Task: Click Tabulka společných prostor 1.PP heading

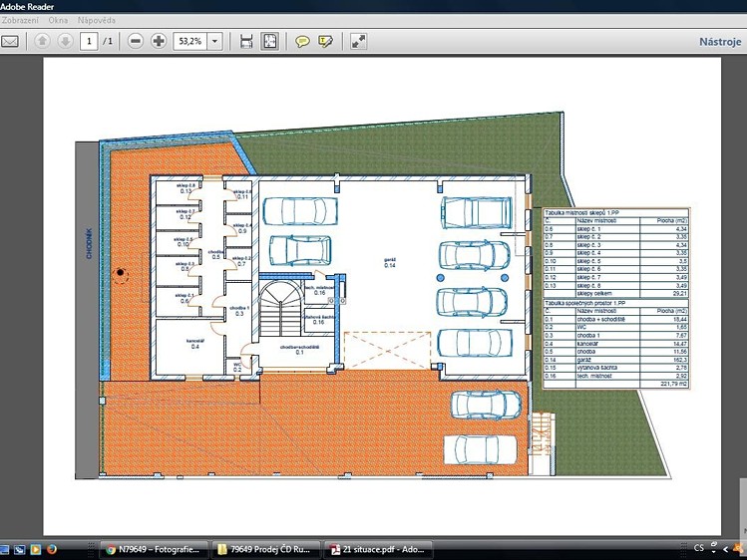Action: [x=585, y=303]
